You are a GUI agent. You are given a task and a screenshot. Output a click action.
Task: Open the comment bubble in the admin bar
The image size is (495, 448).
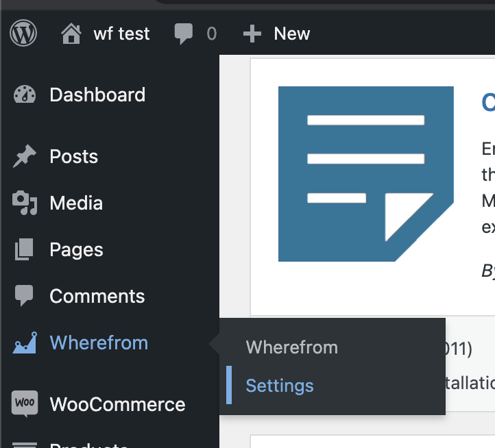point(184,34)
